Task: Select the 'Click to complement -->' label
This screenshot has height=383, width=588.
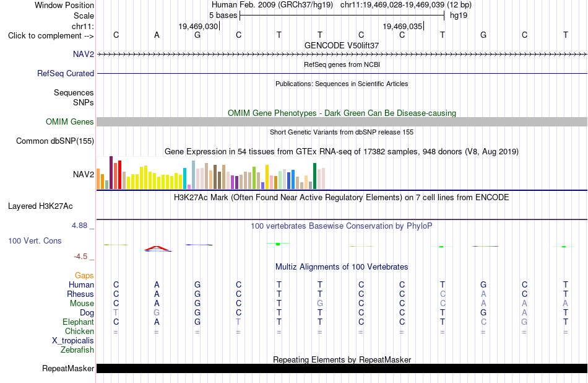Action: click(51, 36)
